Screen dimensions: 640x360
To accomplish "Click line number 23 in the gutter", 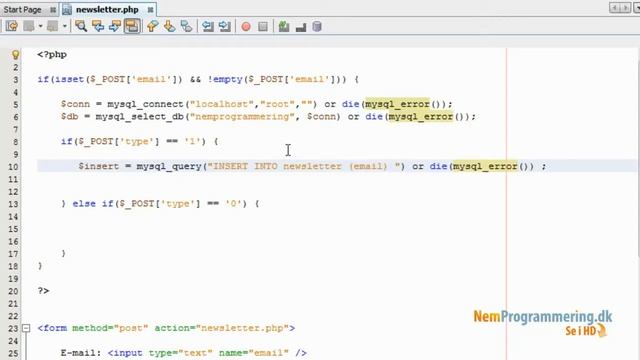I will pos(13,329).
